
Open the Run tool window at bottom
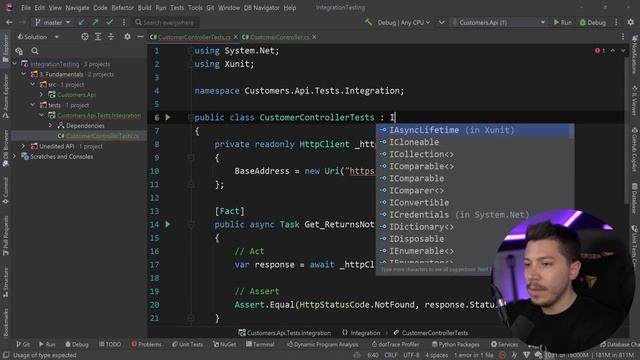[x=47, y=344]
